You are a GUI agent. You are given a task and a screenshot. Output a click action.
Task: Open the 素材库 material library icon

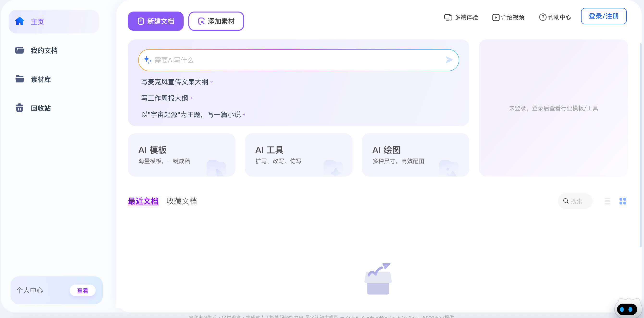(19, 79)
